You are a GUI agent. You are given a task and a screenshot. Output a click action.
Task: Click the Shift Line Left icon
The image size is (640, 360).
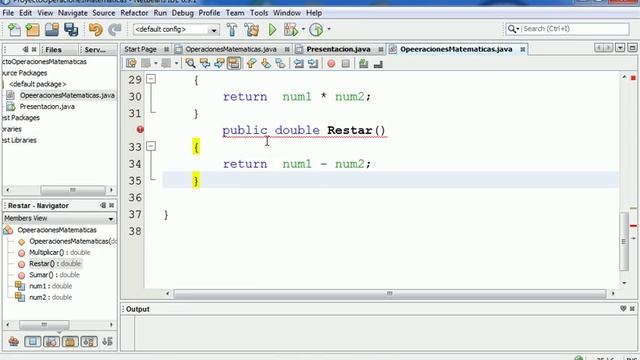[x=299, y=63]
